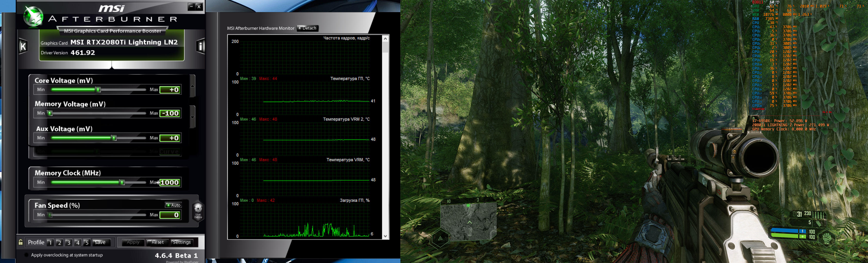
Task: Click the nanosuit fist mode icon in game HUD
Action: [827, 239]
